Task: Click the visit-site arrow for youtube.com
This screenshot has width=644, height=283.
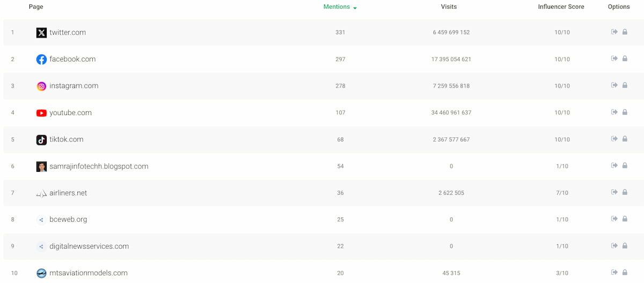Action: click(x=614, y=112)
